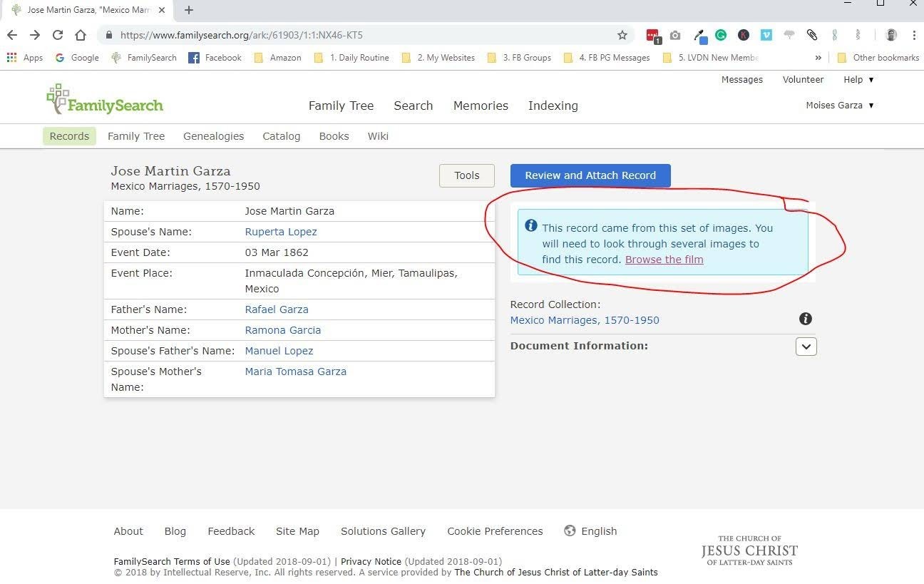Expand the Document Information section

(x=806, y=347)
